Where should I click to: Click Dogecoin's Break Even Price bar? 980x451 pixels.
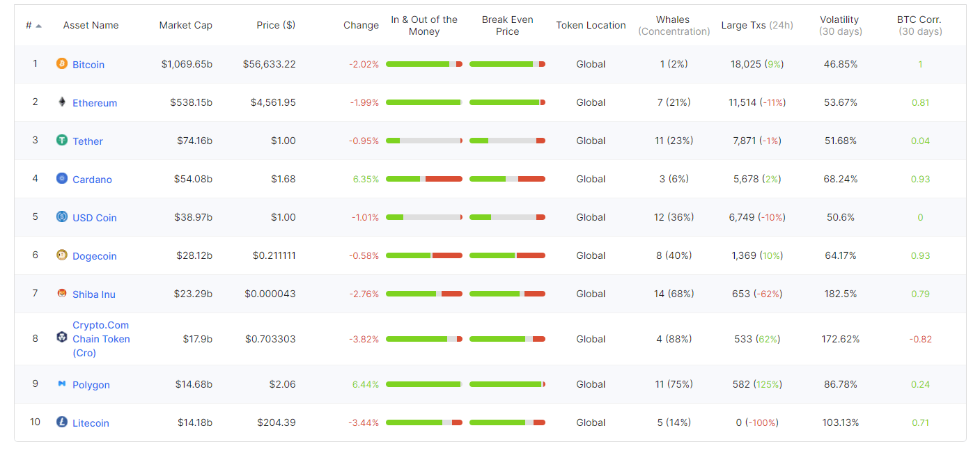tap(507, 255)
